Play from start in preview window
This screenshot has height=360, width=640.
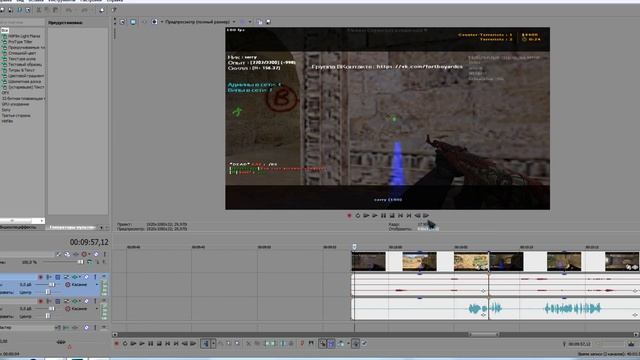pyautogui.click(x=366, y=216)
